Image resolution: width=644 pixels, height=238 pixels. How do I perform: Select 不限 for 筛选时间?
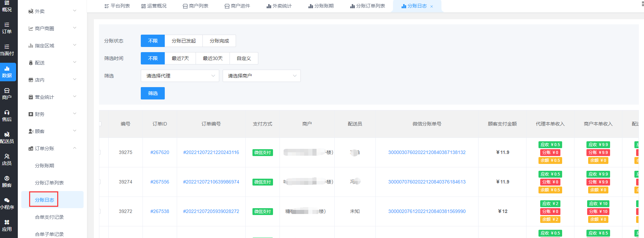[153, 58]
